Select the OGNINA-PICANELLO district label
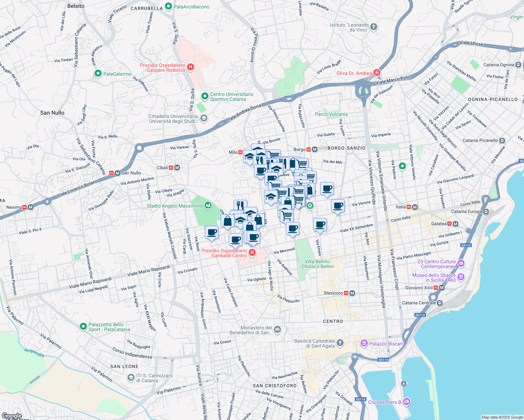The height and width of the screenshot is (420, 524). [x=493, y=99]
